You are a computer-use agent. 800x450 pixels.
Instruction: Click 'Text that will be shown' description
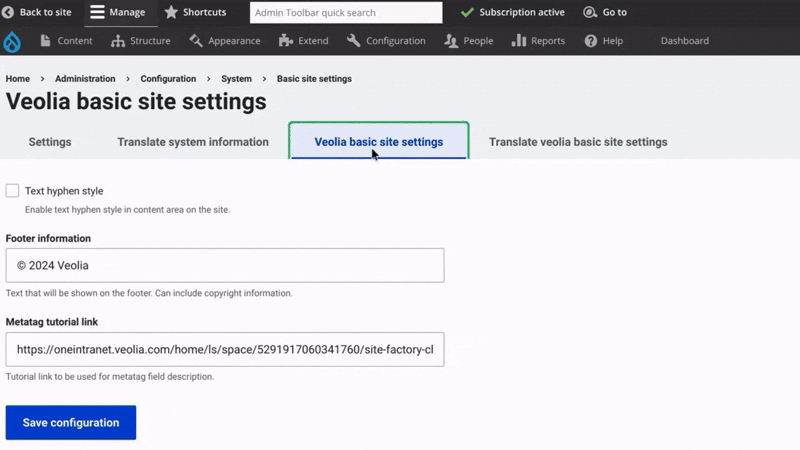(149, 293)
